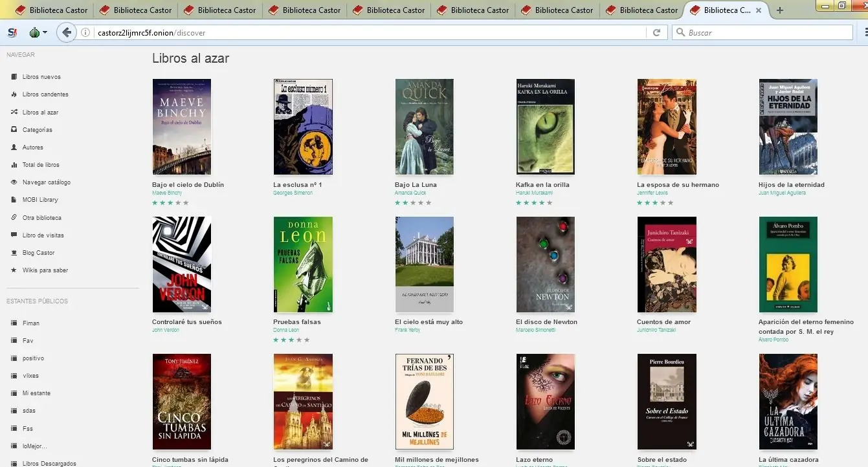Open La esclusa número 1 cover

(x=303, y=127)
